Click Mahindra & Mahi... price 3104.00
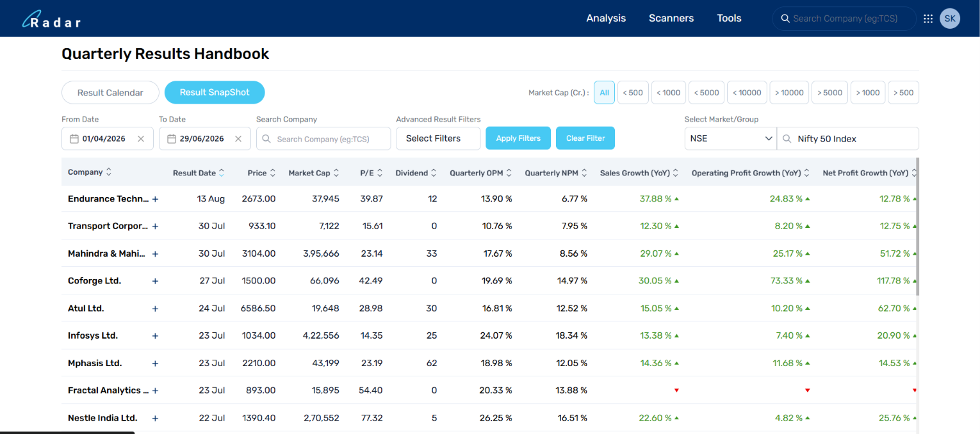This screenshot has height=434, width=980. pyautogui.click(x=259, y=254)
